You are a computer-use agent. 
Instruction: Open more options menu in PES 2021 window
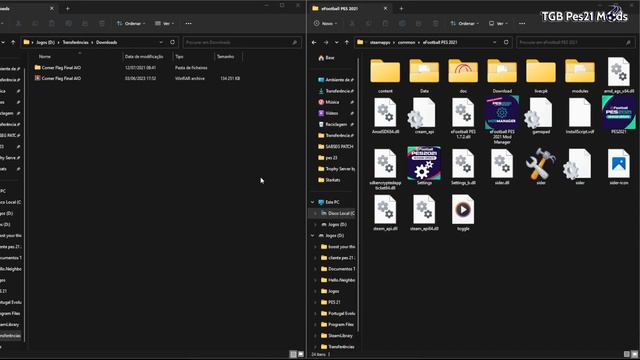pos(522,24)
